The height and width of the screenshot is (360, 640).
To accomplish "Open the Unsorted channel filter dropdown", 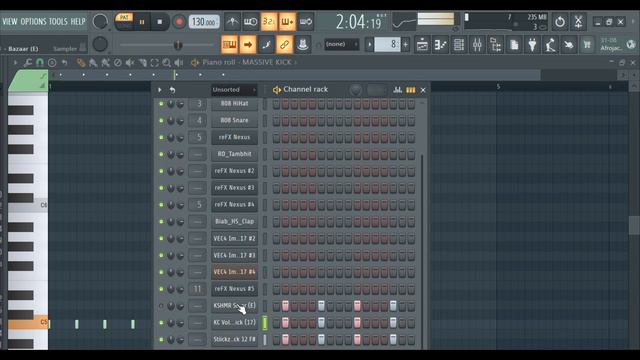I will pyautogui.click(x=234, y=90).
